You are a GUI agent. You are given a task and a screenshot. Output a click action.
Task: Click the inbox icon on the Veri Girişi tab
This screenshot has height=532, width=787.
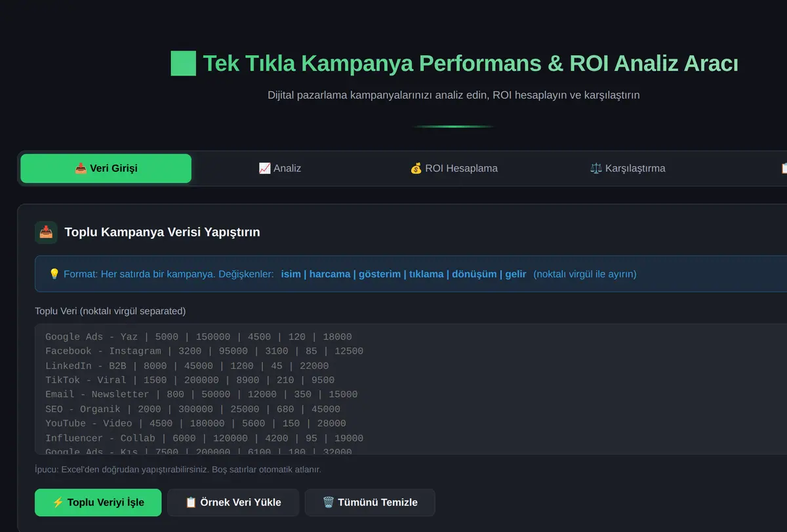click(x=81, y=169)
